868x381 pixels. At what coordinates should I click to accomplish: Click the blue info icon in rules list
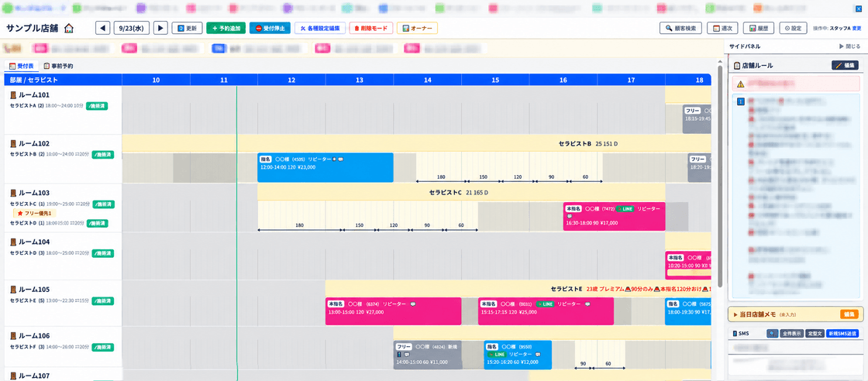click(x=740, y=101)
